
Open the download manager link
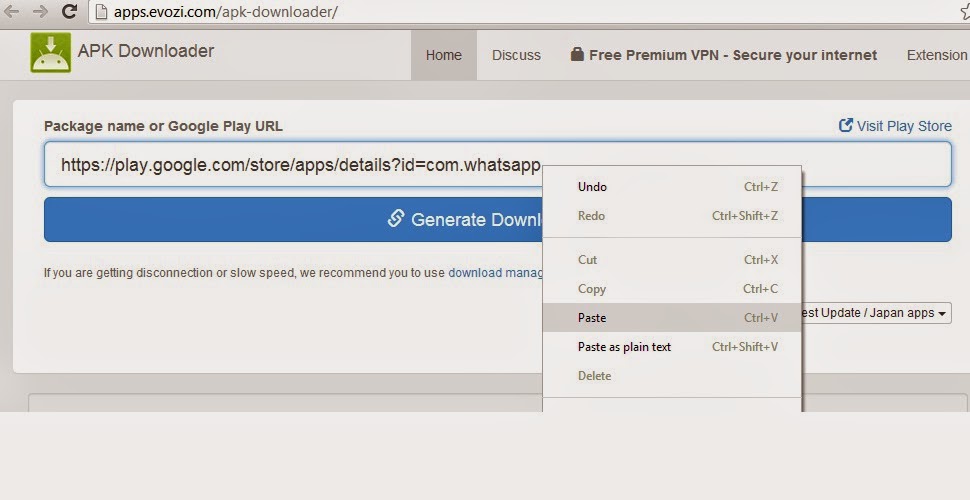(496, 273)
